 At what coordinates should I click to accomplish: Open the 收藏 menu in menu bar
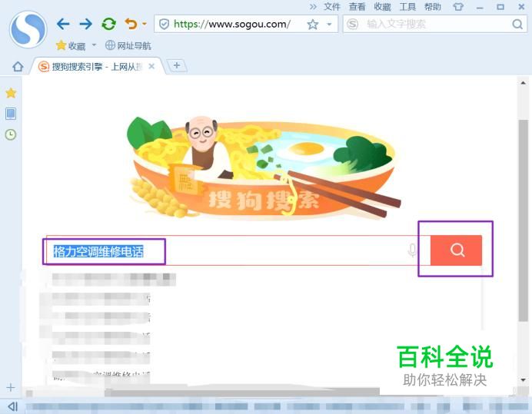point(382,7)
